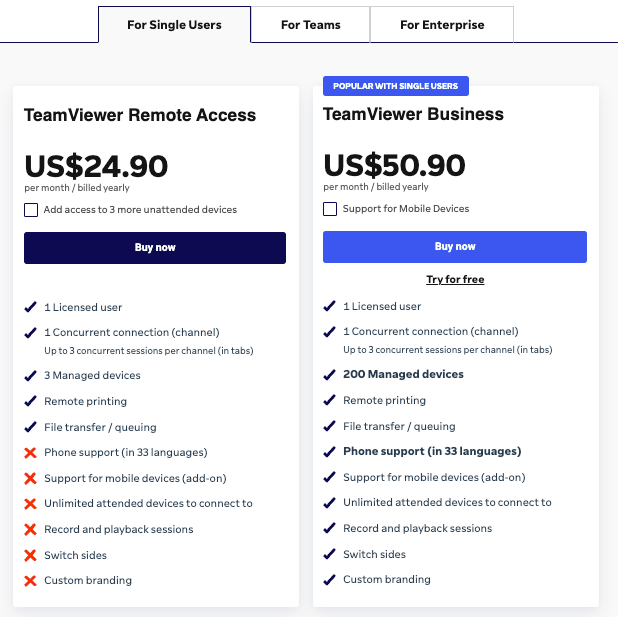Viewport: 618px width, 617px height.
Task: Buy now TeamViewer Remote Access plan
Action: click(x=155, y=248)
